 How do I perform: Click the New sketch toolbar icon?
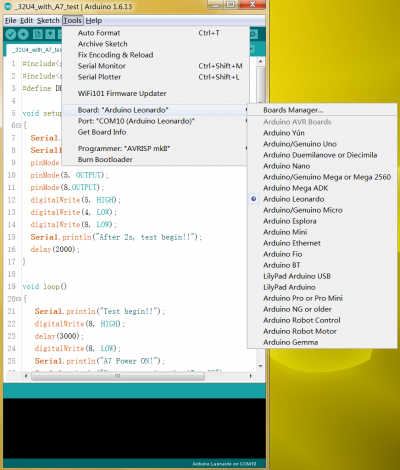click(37, 34)
